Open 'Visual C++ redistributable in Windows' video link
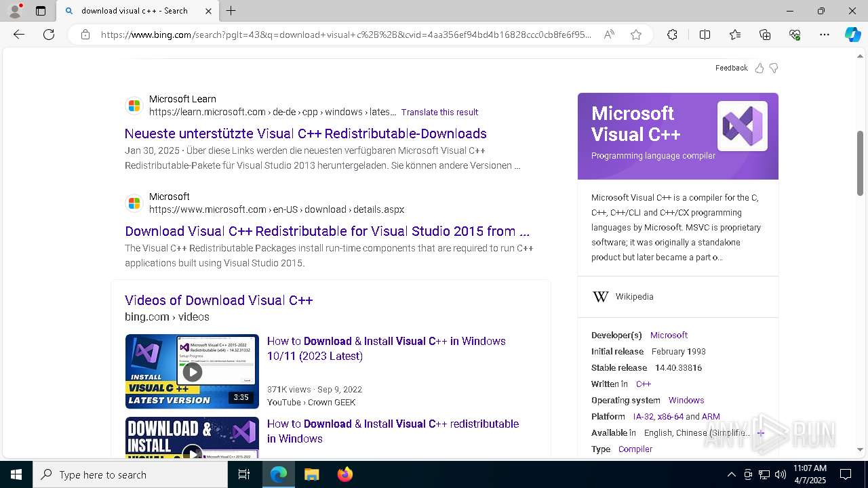 (393, 431)
